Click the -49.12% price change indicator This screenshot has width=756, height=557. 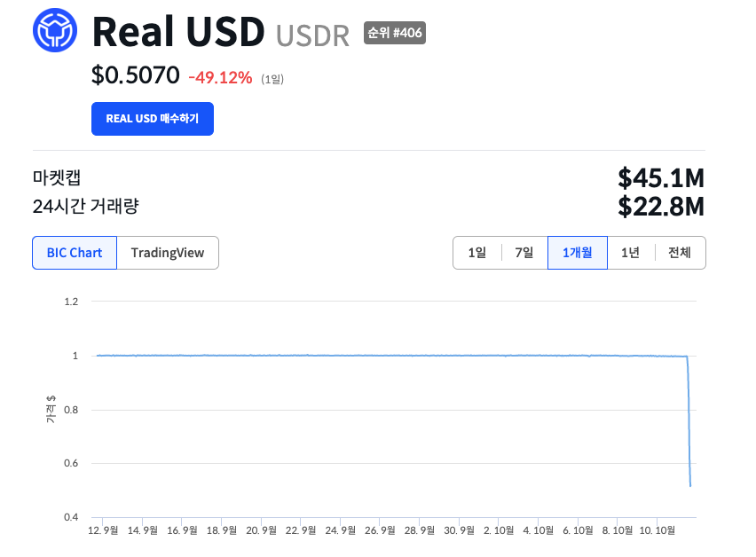click(x=220, y=77)
